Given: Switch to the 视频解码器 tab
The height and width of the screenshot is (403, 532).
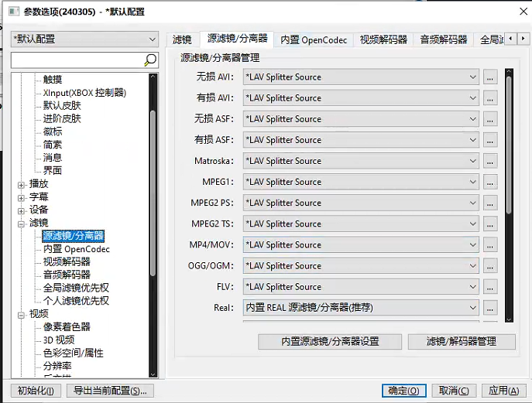Looking at the screenshot, I should tap(384, 39).
